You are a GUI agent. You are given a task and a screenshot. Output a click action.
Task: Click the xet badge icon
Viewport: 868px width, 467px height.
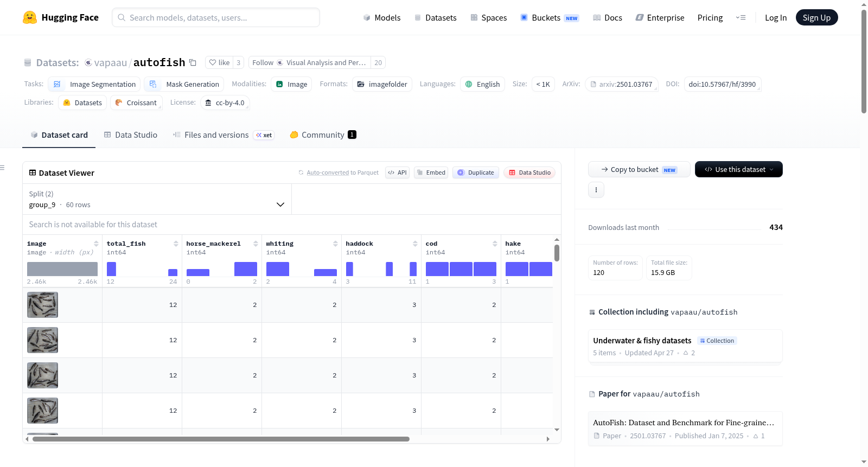(264, 135)
